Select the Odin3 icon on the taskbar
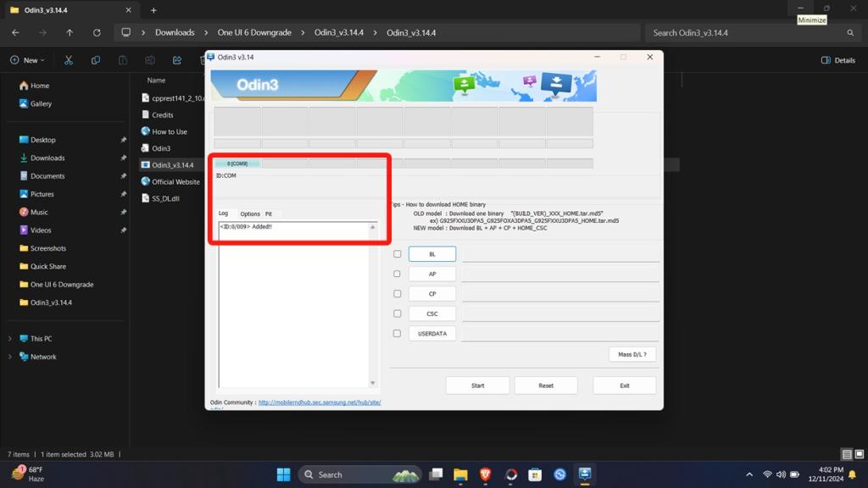868x488 pixels. 585,474
